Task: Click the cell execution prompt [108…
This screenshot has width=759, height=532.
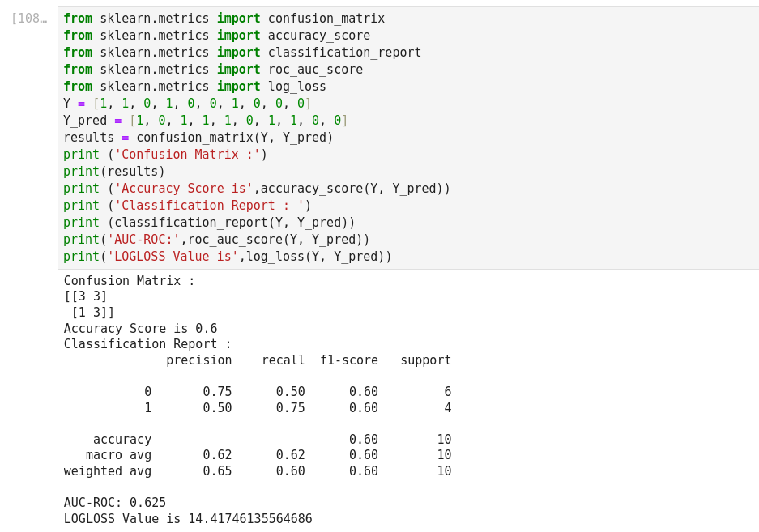Action: (x=29, y=19)
